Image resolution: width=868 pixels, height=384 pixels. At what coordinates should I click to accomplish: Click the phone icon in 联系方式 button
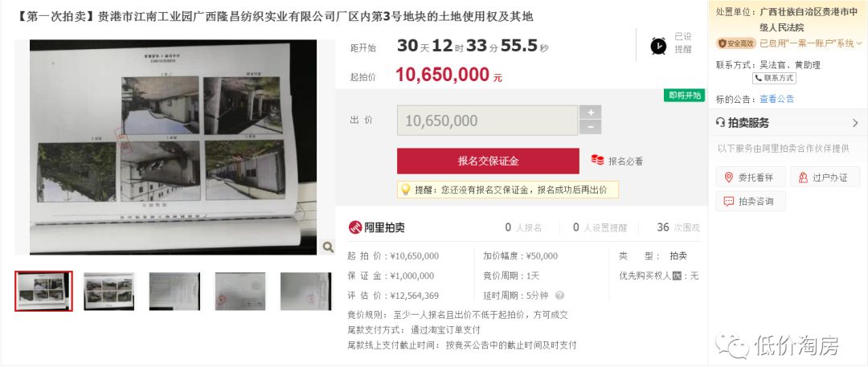click(759, 78)
